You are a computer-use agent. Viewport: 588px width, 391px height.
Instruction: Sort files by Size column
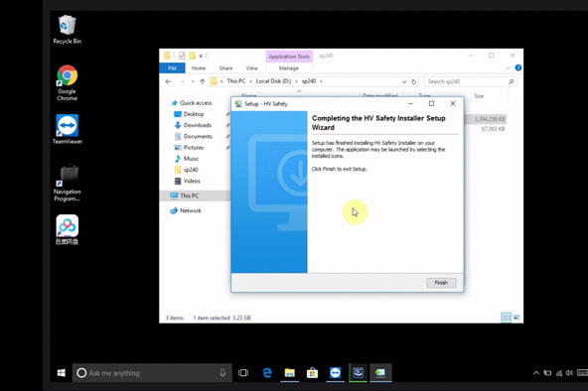point(479,96)
